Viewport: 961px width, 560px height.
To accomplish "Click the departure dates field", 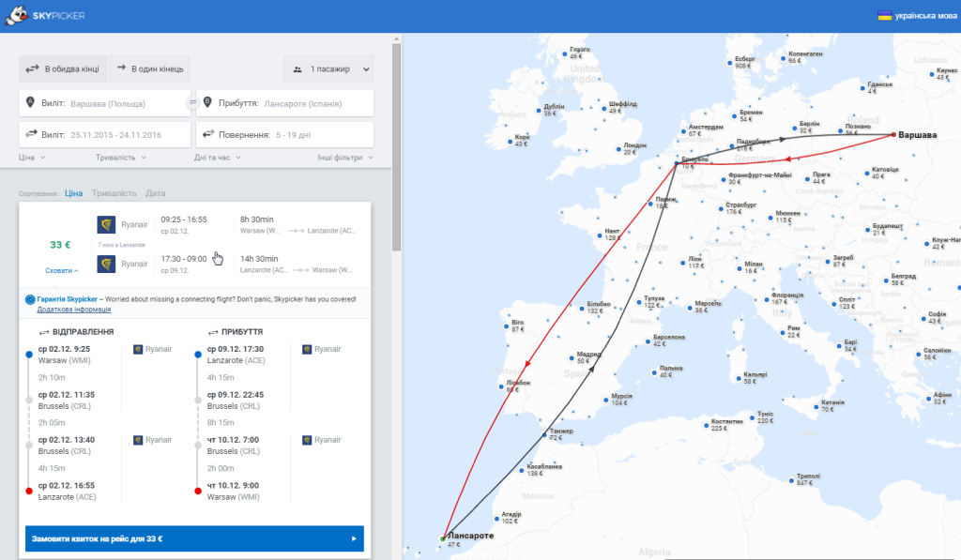I will tap(105, 135).
